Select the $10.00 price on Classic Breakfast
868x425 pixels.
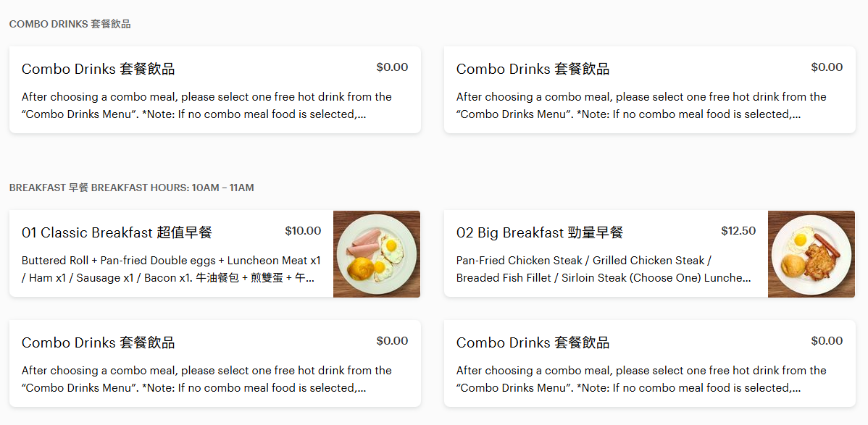pyautogui.click(x=303, y=231)
